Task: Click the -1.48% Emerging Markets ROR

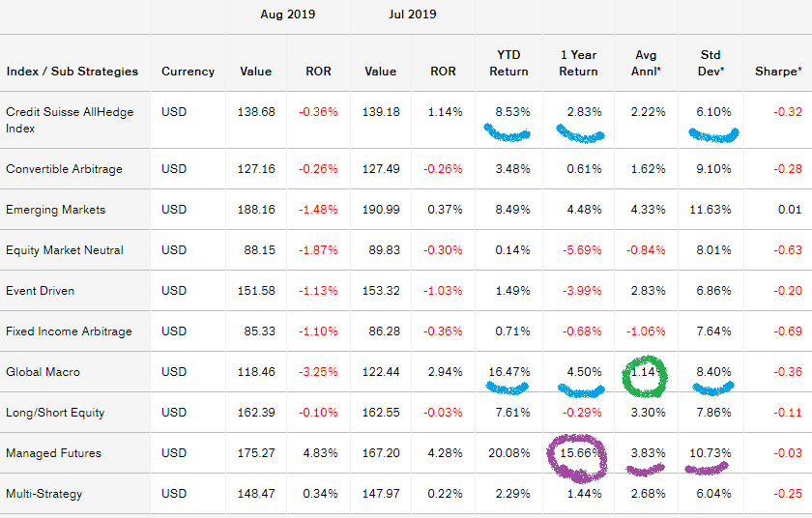Action: pos(318,210)
